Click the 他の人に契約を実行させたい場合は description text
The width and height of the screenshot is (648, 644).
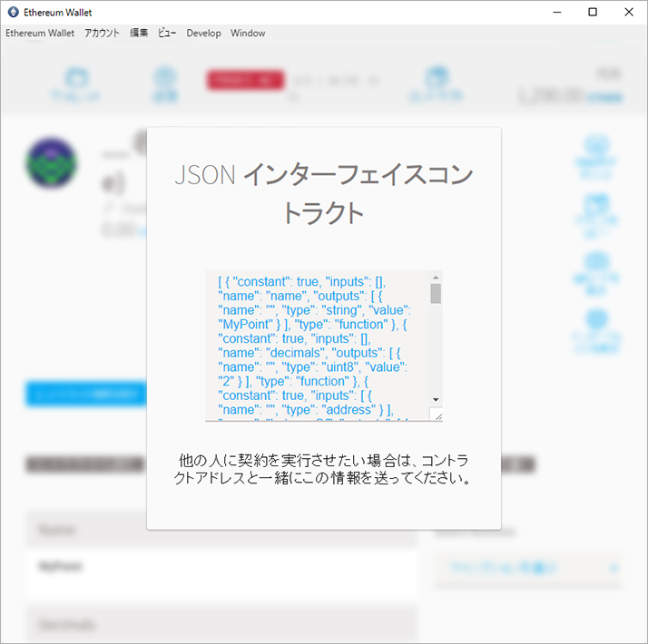[324, 469]
